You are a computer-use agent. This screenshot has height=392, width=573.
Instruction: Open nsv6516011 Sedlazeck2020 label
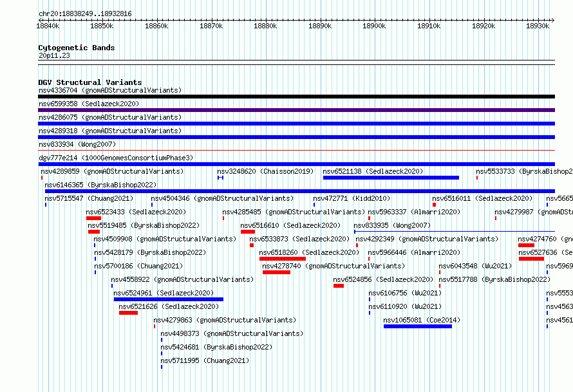[x=482, y=198]
